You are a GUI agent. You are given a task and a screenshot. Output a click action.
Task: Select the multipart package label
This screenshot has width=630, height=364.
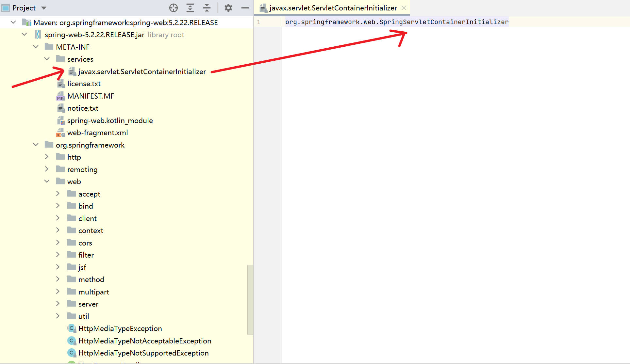pos(94,292)
